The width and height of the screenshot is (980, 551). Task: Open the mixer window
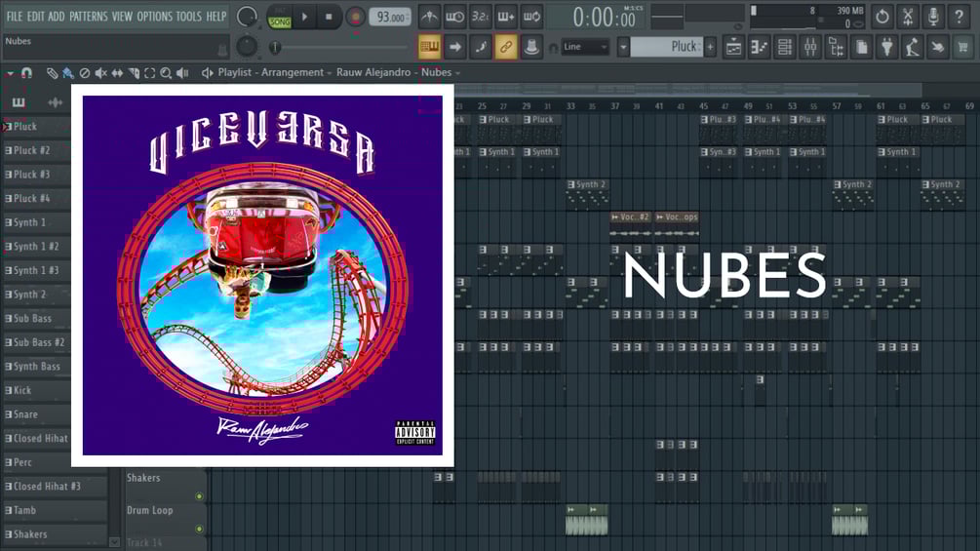(x=810, y=47)
